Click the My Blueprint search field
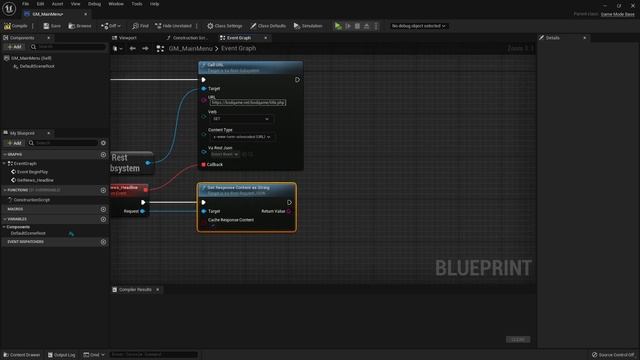 point(63,143)
